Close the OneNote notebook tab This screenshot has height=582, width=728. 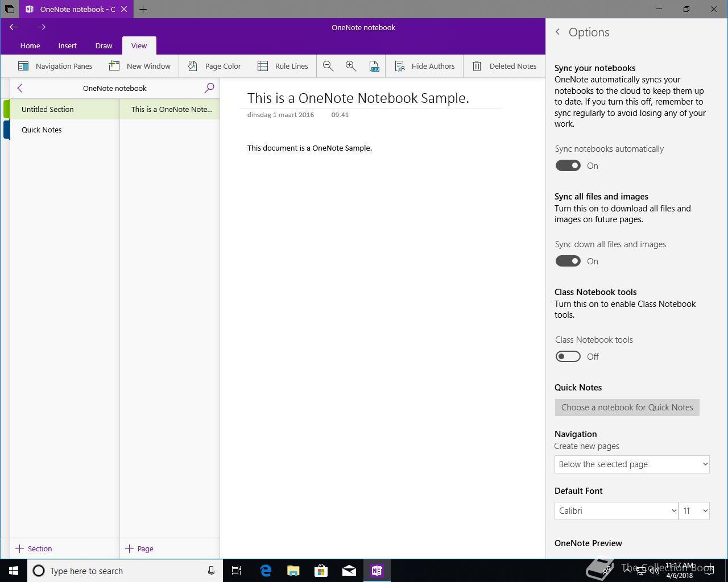[124, 9]
